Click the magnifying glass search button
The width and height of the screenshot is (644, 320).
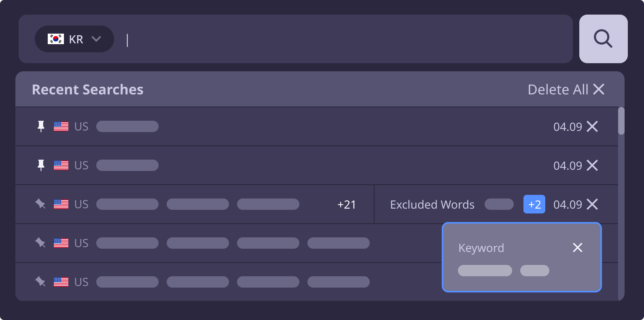(x=603, y=39)
